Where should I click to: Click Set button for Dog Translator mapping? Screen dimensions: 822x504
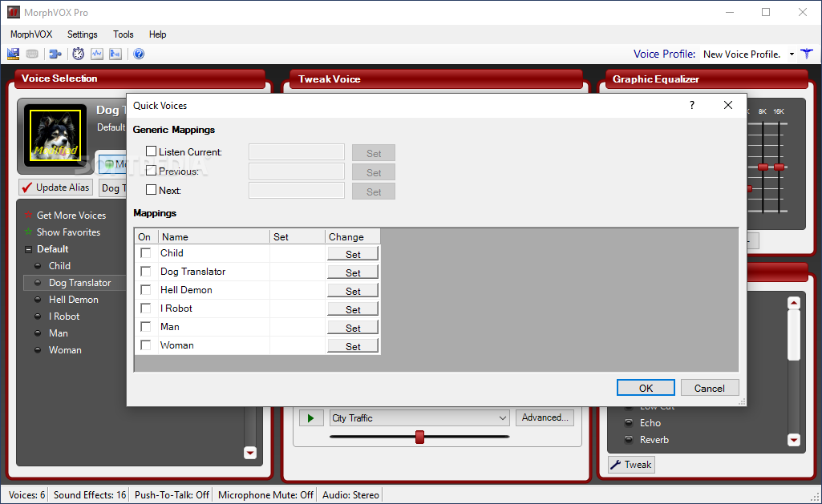pyautogui.click(x=353, y=272)
